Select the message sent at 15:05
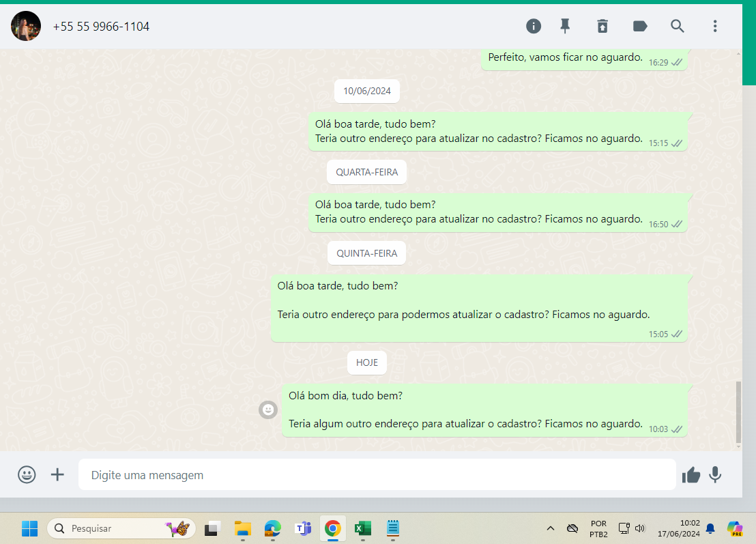756x544 pixels. 479,309
